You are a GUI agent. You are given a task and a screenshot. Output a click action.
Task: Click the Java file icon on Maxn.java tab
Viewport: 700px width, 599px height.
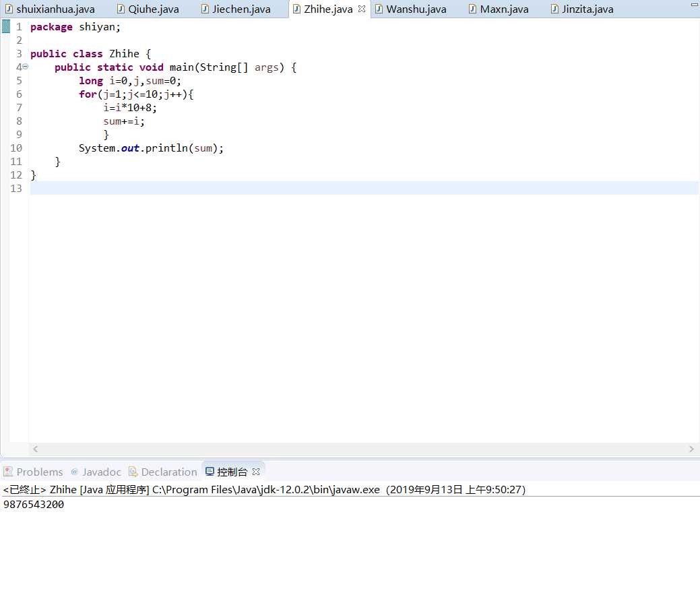pos(472,9)
